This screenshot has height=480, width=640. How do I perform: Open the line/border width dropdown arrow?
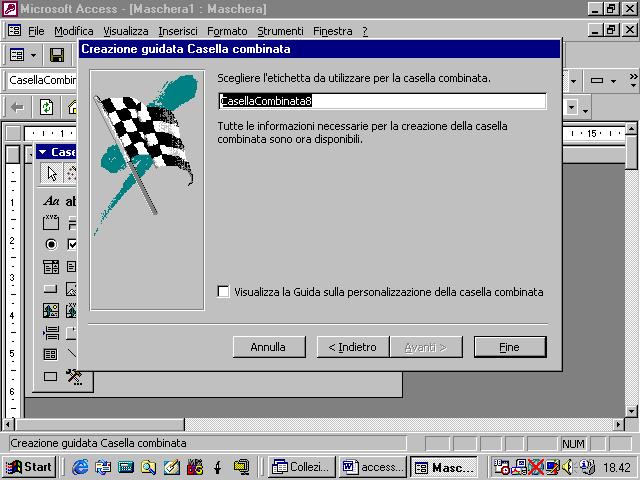coord(613,81)
